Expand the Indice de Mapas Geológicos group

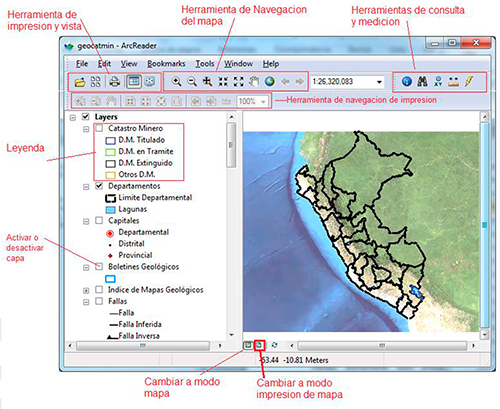(86, 290)
